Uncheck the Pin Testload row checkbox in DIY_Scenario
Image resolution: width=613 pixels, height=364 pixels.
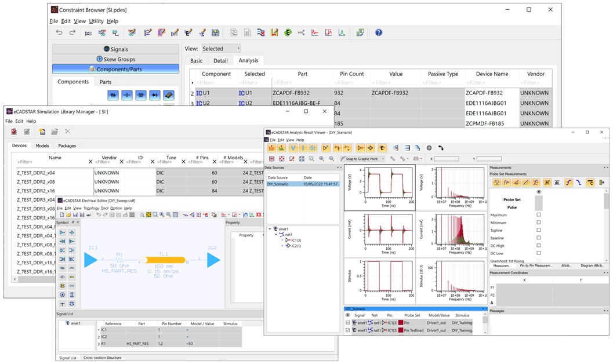347,330
